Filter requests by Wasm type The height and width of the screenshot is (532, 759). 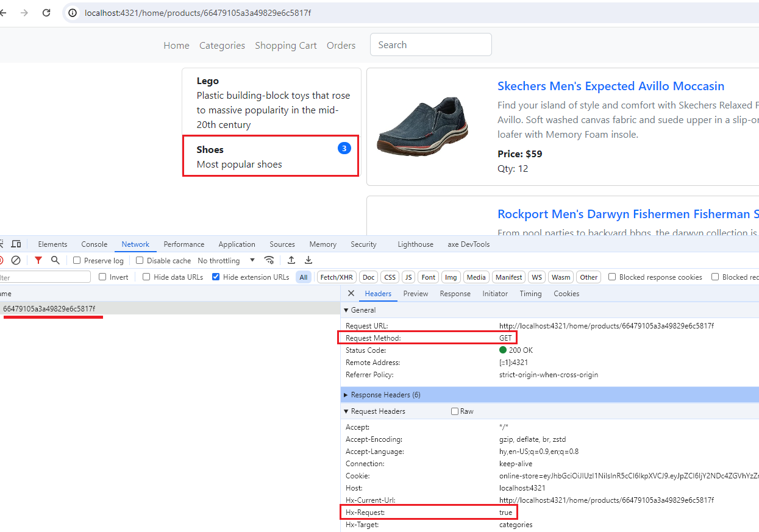tap(561, 277)
